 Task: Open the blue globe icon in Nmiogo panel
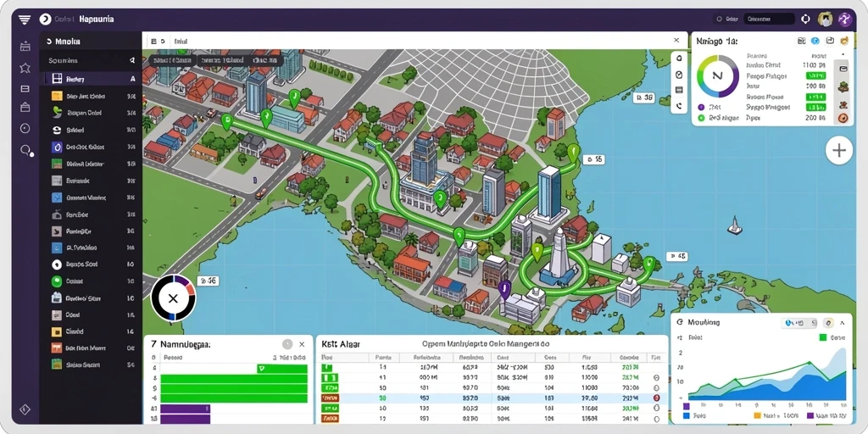coord(815,41)
